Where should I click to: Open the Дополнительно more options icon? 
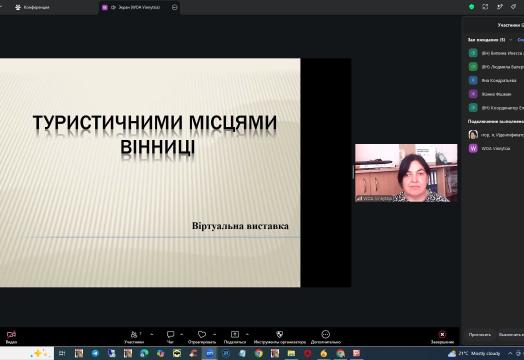click(x=325, y=334)
